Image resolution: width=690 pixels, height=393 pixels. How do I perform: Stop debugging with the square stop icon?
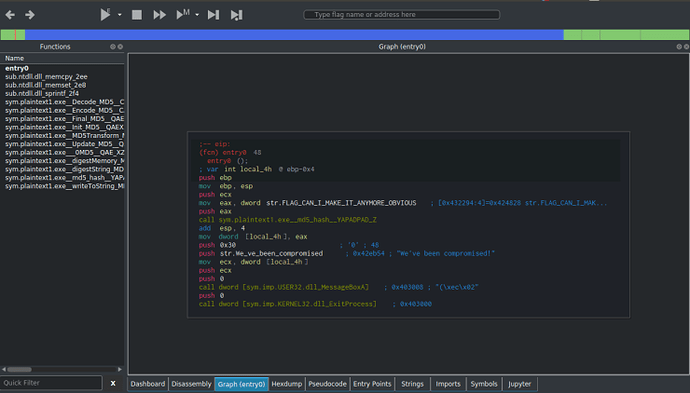click(x=137, y=15)
